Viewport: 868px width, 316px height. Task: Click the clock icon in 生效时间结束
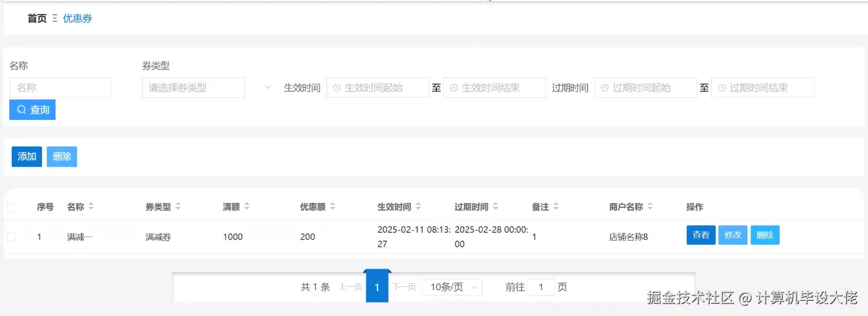tap(454, 88)
